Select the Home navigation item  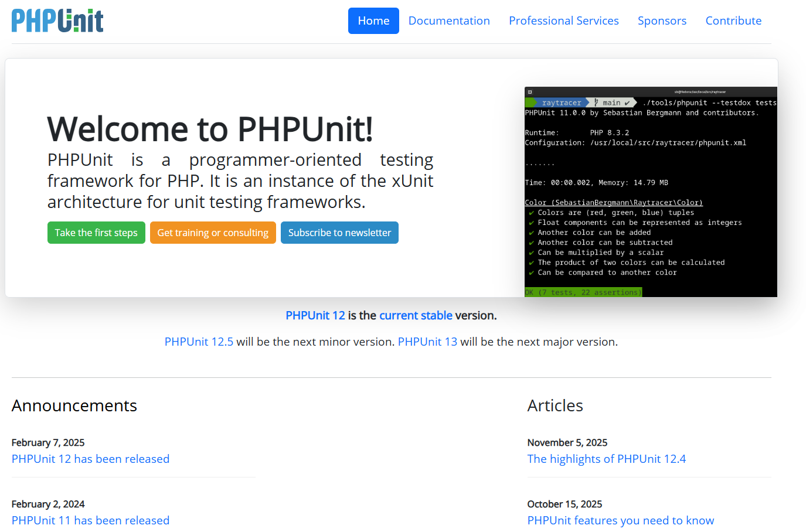pyautogui.click(x=373, y=20)
